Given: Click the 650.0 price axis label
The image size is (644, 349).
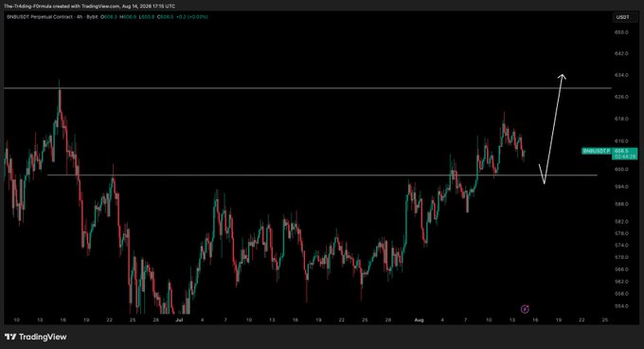Looking at the screenshot, I should [622, 32].
